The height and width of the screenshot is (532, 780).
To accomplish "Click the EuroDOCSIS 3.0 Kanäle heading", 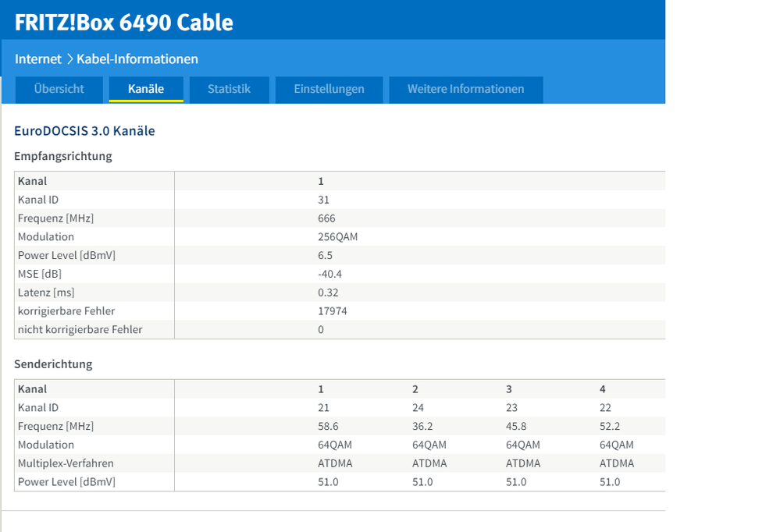I will 84,131.
